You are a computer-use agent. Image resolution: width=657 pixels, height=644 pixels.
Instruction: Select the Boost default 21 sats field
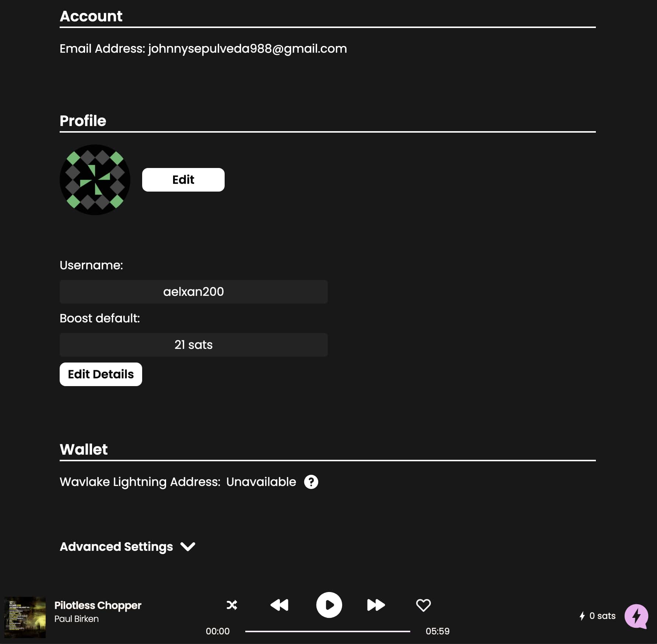click(194, 345)
